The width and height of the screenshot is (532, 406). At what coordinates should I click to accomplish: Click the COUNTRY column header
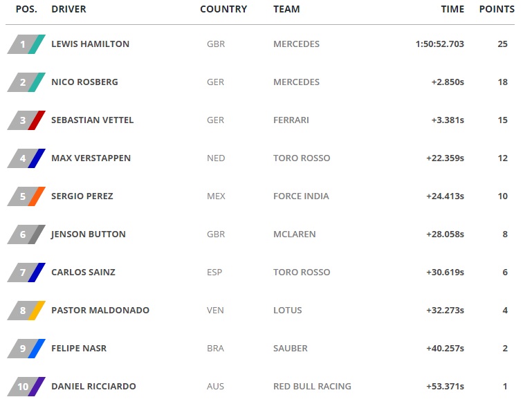click(223, 10)
